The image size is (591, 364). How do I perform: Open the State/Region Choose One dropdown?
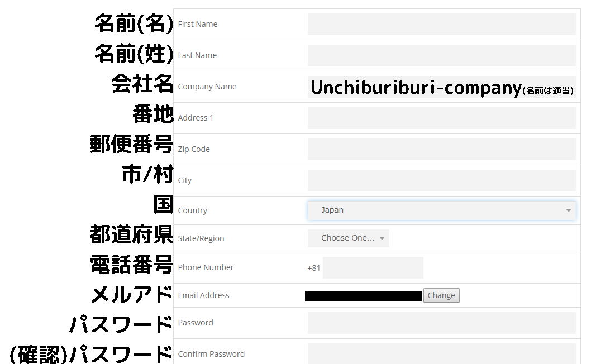tap(348, 238)
